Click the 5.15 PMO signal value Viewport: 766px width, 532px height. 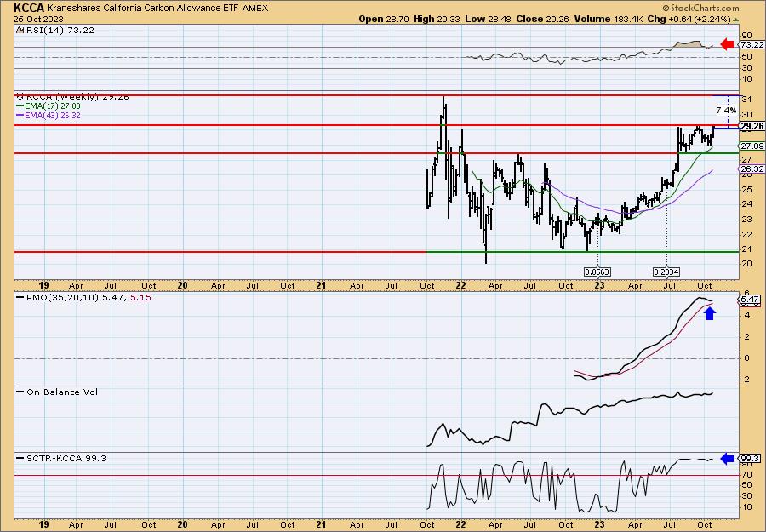click(x=140, y=297)
